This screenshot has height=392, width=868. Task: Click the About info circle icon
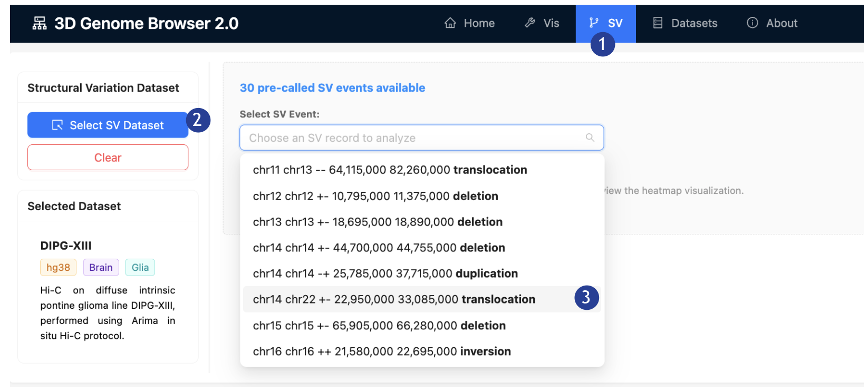(753, 23)
